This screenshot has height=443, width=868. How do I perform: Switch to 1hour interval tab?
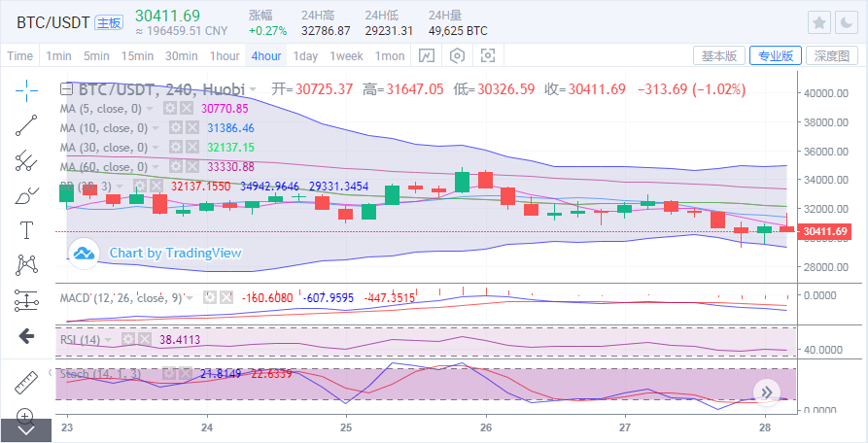pos(225,55)
